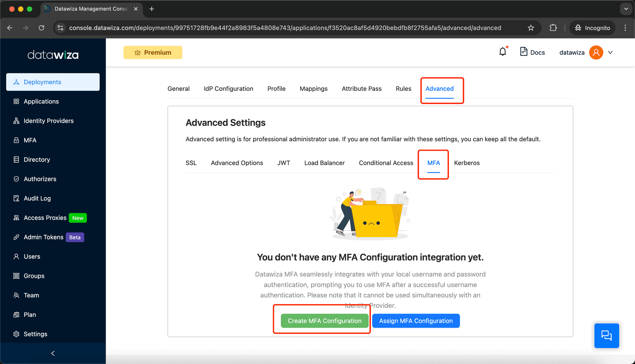This screenshot has width=635, height=364.
Task: Close the Datawiza Management Console tab
Action: [x=136, y=9]
